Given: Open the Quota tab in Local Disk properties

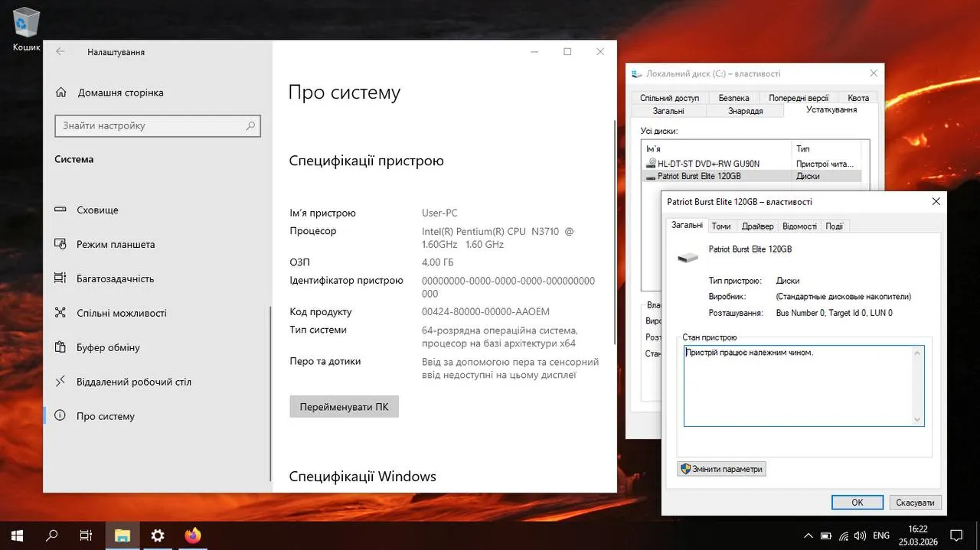Looking at the screenshot, I should tap(858, 98).
